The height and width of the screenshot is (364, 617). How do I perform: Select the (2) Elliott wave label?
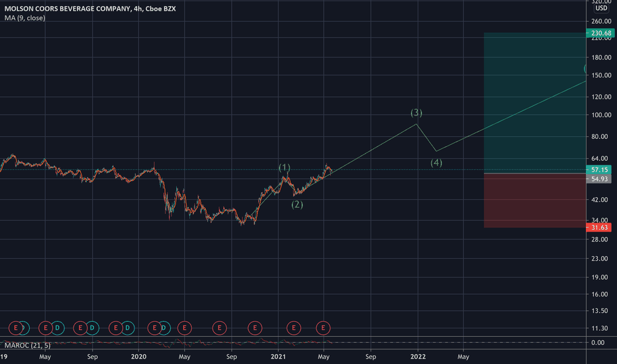pyautogui.click(x=297, y=205)
